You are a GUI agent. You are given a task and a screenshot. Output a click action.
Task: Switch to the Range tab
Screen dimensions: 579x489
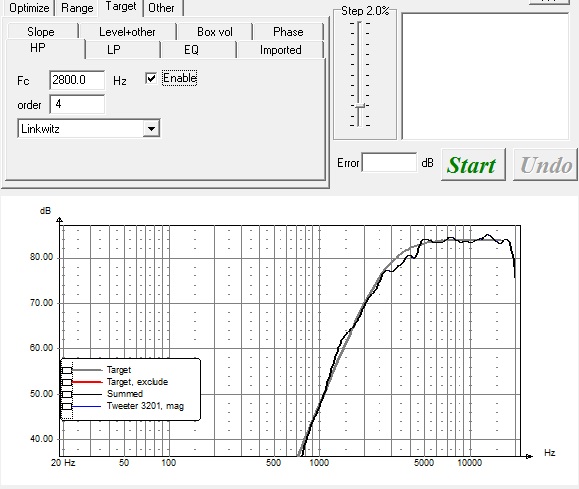tap(77, 8)
